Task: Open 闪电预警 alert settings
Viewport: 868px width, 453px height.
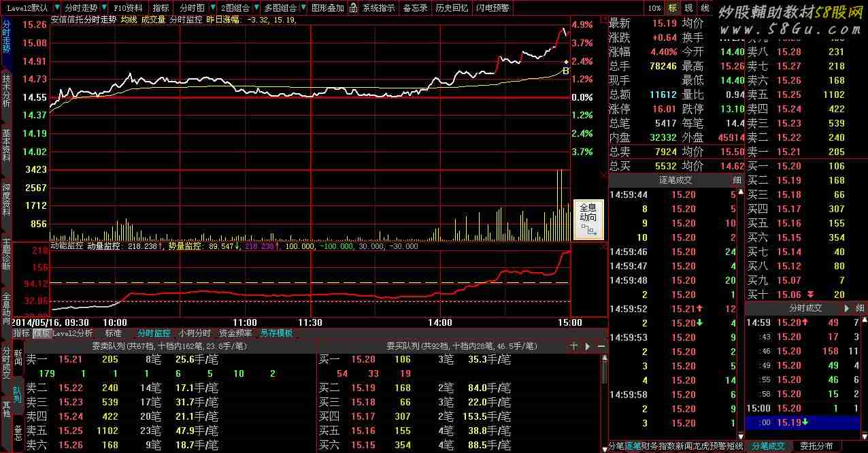Action: pyautogui.click(x=493, y=7)
